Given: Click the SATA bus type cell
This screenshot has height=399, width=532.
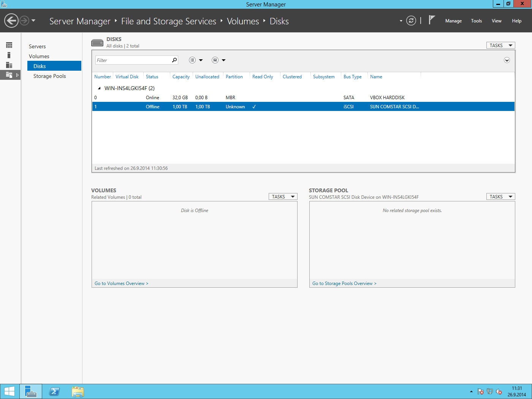Looking at the screenshot, I should tap(348, 98).
